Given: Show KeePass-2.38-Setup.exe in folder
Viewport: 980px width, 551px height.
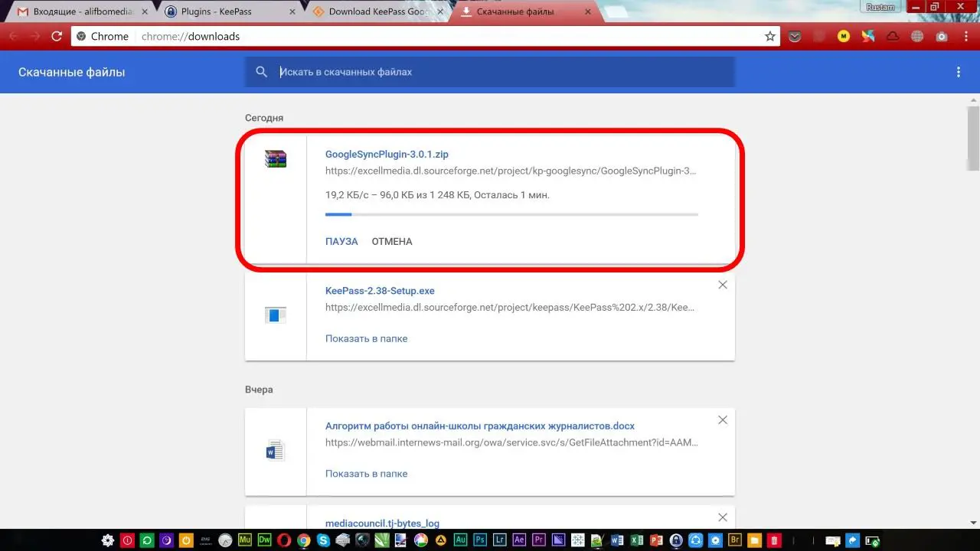Looking at the screenshot, I should click(366, 338).
